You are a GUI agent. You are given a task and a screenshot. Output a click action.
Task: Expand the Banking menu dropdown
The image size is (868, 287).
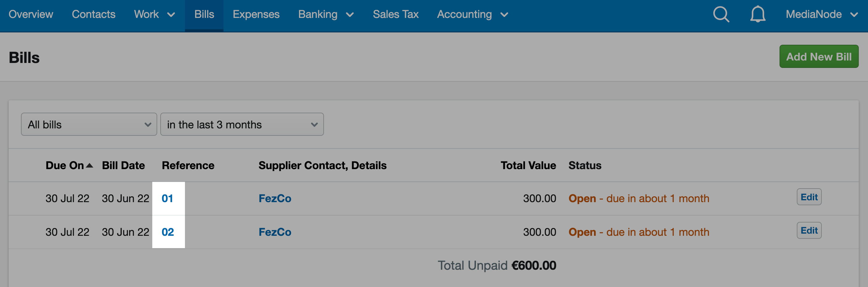pyautogui.click(x=325, y=15)
